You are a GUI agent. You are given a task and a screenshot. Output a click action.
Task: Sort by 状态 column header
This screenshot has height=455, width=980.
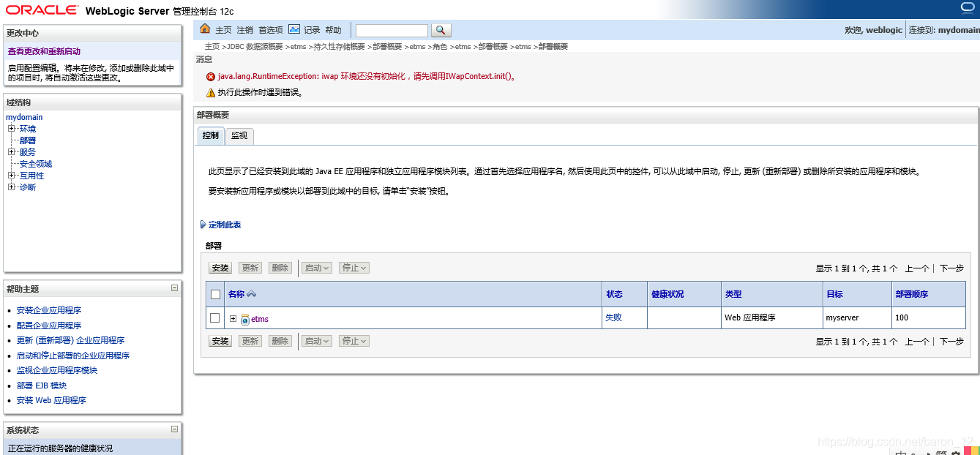pyautogui.click(x=614, y=294)
